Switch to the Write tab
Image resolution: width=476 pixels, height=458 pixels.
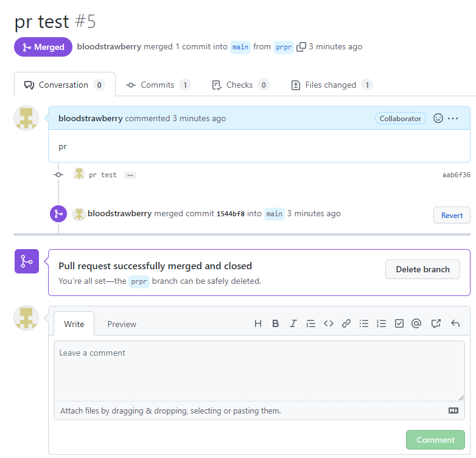pos(74,324)
